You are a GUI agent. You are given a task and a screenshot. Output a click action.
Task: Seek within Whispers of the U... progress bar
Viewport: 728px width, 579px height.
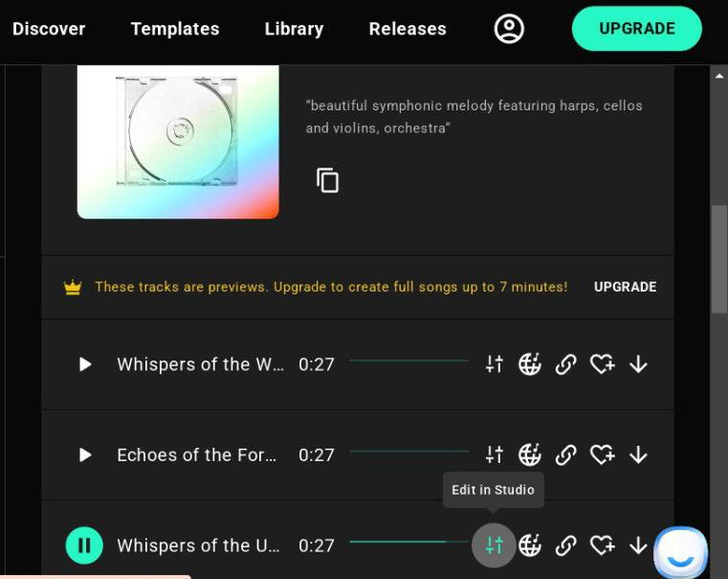(x=409, y=542)
